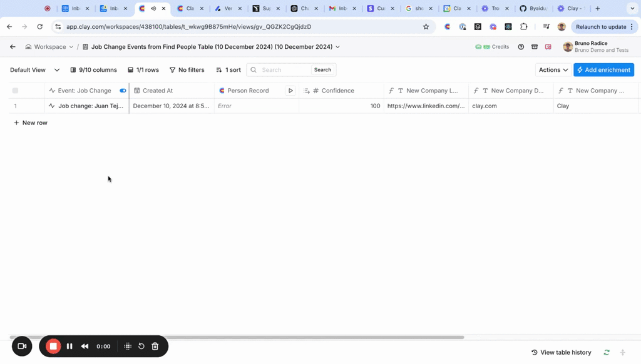Click the Workspace breadcrumb home icon
641x364 pixels.
(28, 46)
